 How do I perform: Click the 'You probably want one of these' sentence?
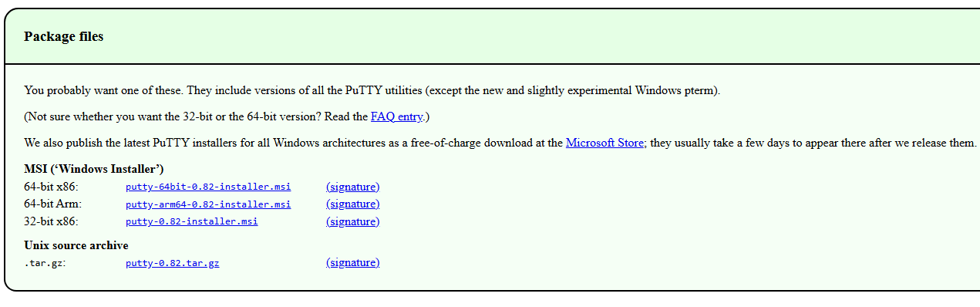[x=372, y=90]
